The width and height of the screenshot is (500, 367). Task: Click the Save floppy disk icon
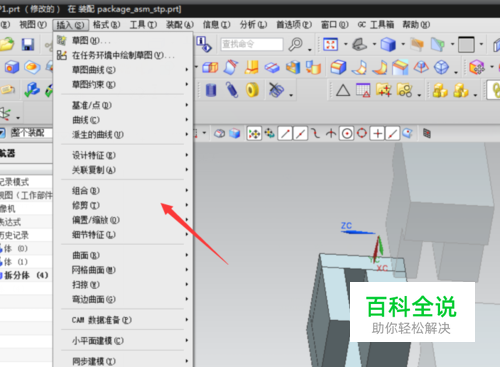28,44
